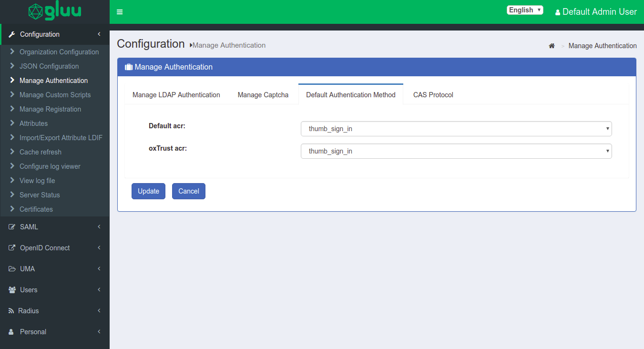644x349 pixels.
Task: Click the Default Admin User profile icon
Action: coord(558,12)
